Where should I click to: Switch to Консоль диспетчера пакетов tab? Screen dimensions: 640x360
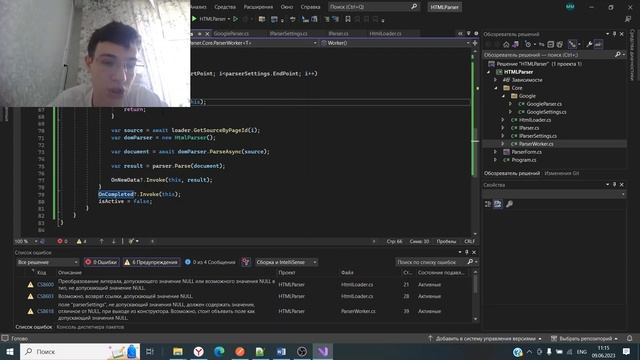[90, 327]
